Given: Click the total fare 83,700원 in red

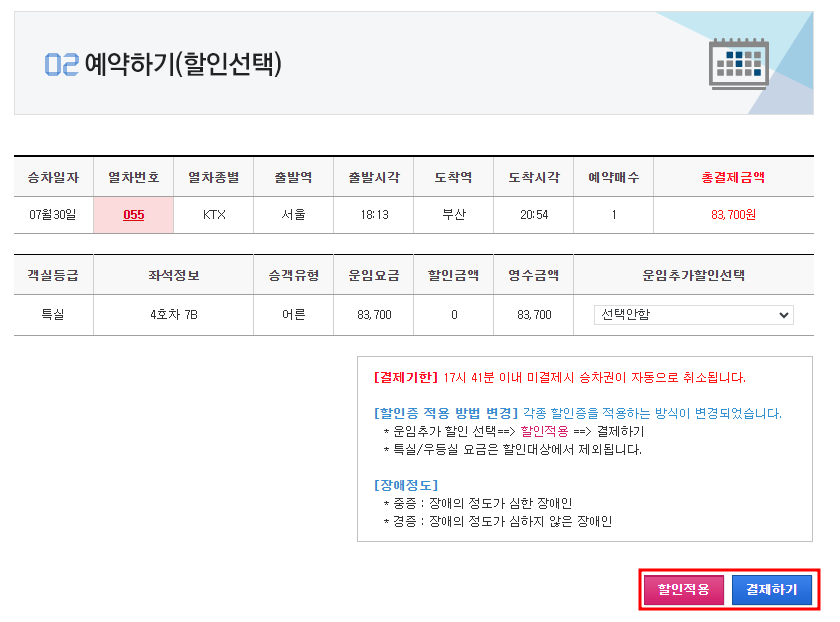Looking at the screenshot, I should click(731, 214).
